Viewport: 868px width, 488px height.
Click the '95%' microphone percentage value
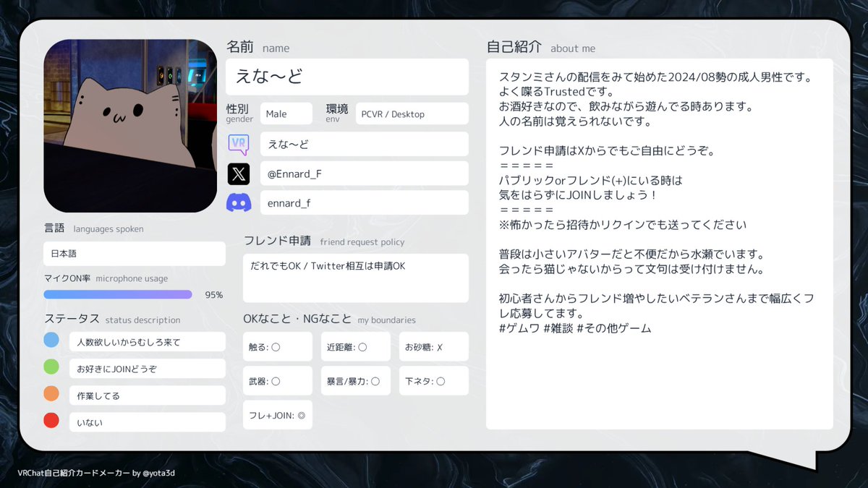pyautogui.click(x=214, y=295)
